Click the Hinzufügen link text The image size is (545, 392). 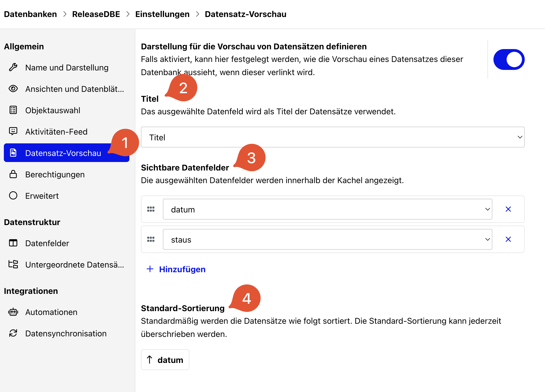point(182,269)
